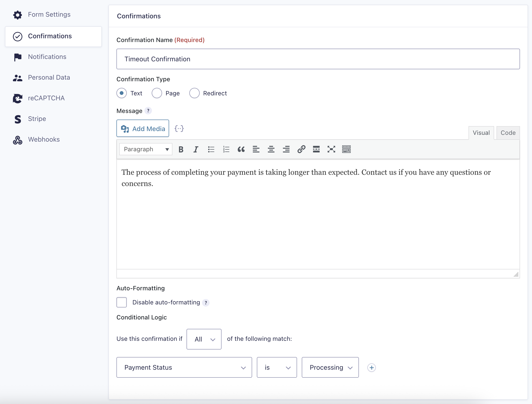Switch to the Code editor tab
The height and width of the screenshot is (404, 532).
(x=508, y=133)
